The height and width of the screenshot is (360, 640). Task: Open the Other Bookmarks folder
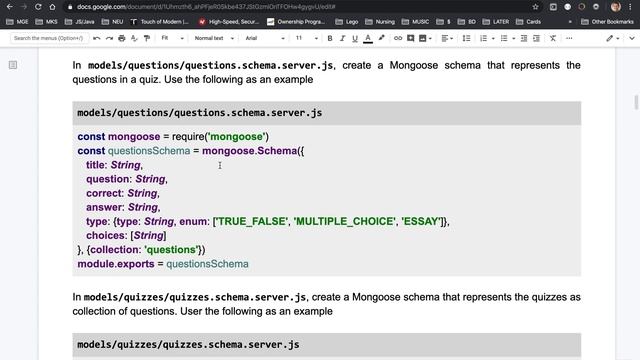coord(607,22)
